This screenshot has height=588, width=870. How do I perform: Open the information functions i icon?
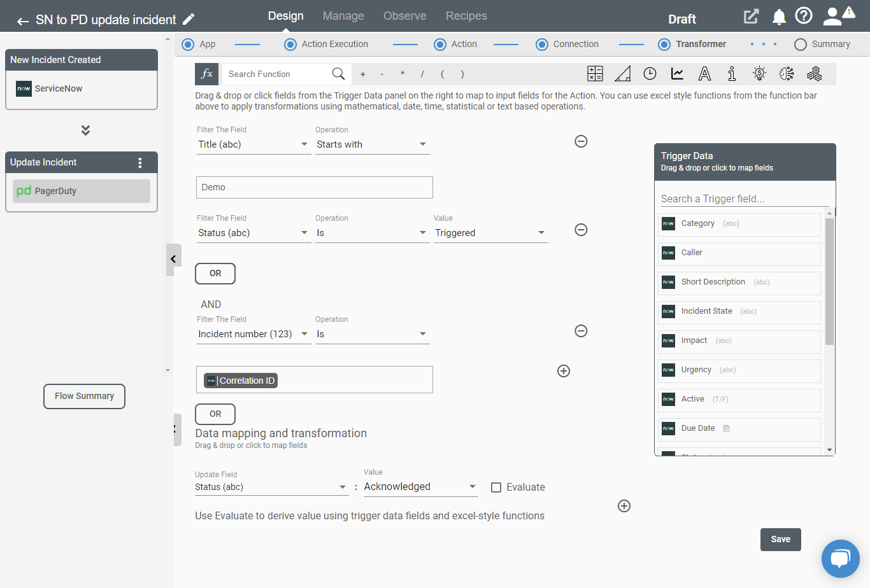pos(732,74)
